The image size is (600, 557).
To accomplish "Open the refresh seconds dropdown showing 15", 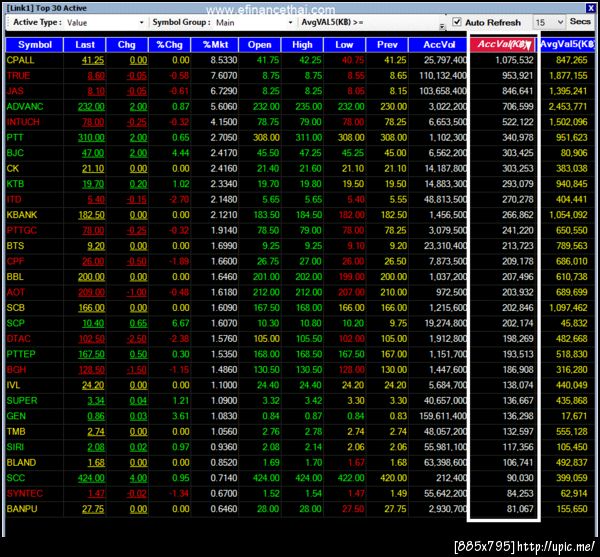I will pos(560,22).
